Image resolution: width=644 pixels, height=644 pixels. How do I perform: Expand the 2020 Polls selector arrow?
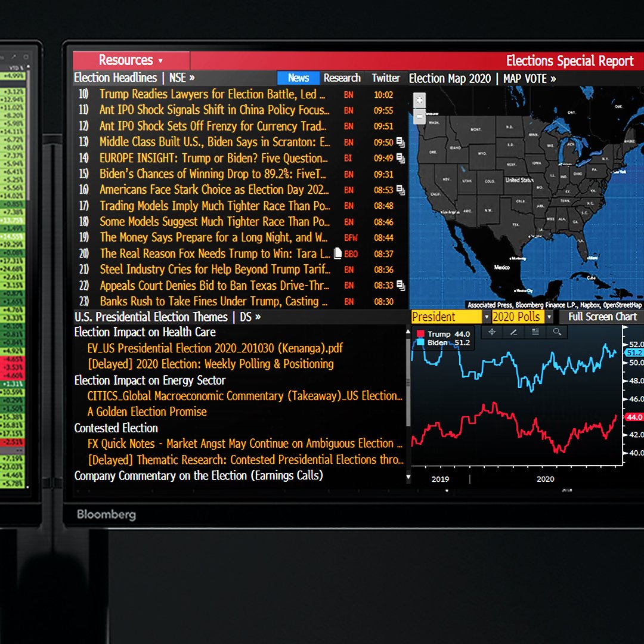point(549,317)
